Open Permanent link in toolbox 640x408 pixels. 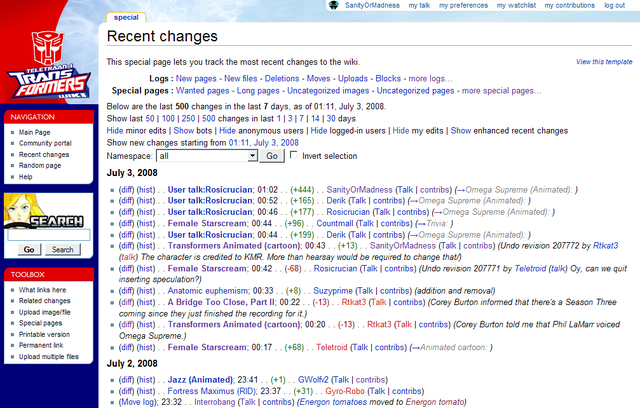click(x=41, y=345)
